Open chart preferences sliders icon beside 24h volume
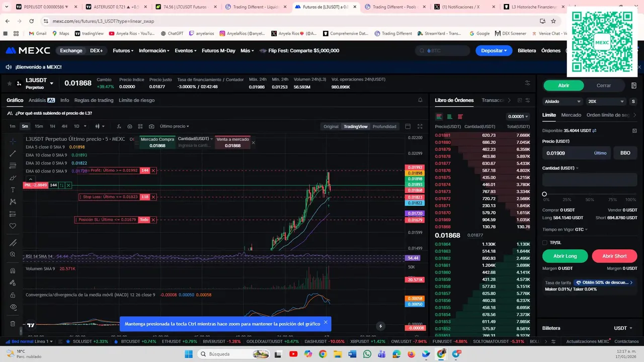The image size is (644, 362). pos(527,83)
